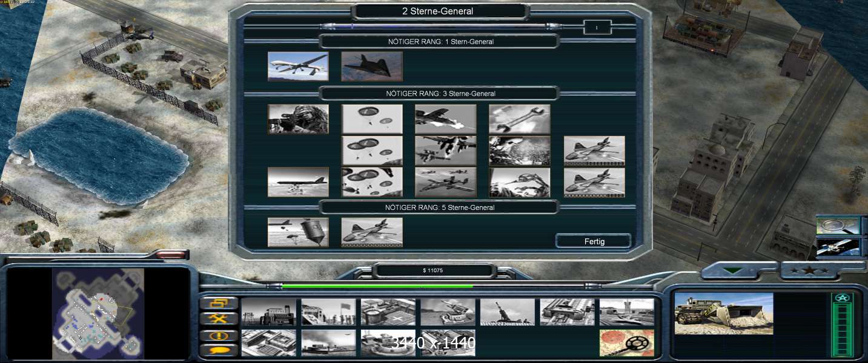
Task: Choose the two-parachute Paradrop icon
Action: tap(372, 119)
